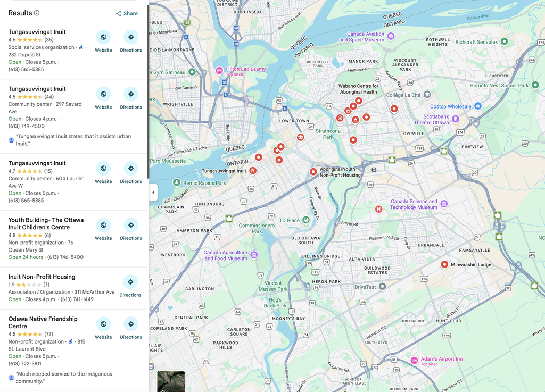Select Remic Rapids Park marker
The width and height of the screenshot is (545, 392).
click(177, 182)
